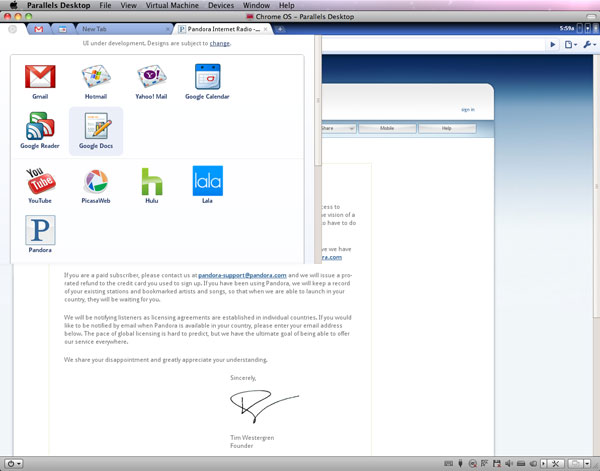Open the File menu
Viewport: 600px width, 471px height.
point(105,5)
